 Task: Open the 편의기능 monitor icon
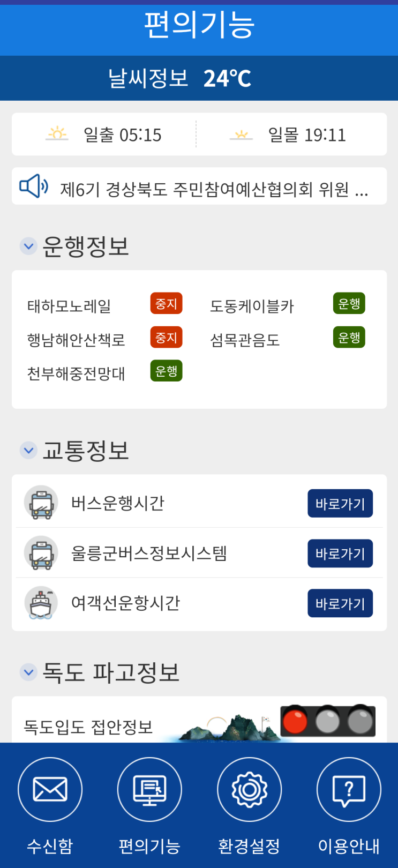(x=149, y=789)
